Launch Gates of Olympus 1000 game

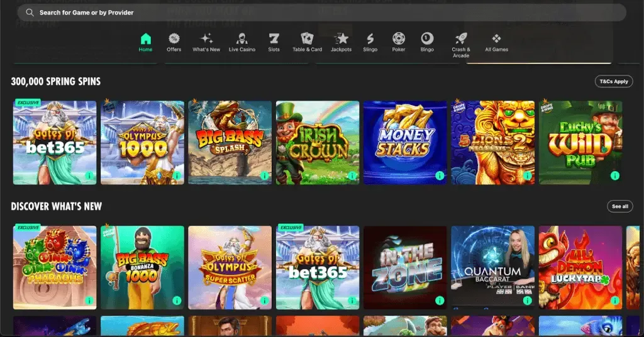142,143
